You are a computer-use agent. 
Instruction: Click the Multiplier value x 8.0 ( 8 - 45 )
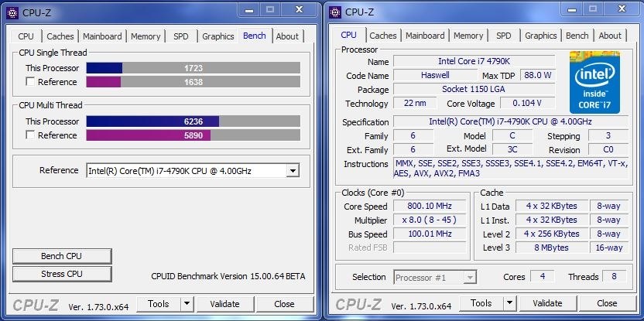[x=430, y=220]
